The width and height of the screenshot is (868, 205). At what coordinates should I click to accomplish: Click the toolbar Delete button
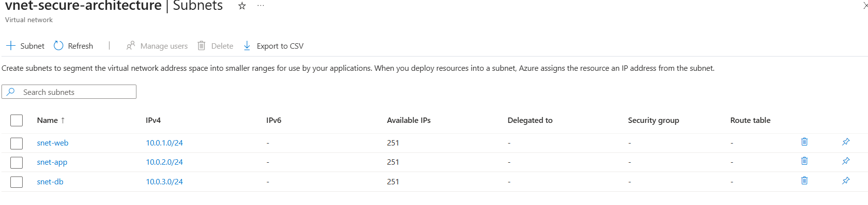point(215,46)
